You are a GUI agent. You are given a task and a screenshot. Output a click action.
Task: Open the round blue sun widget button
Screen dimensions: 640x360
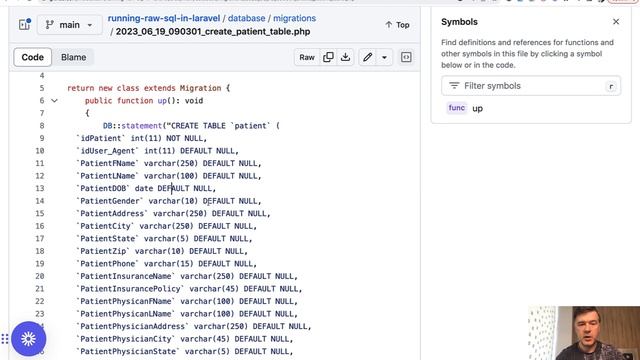(x=29, y=339)
